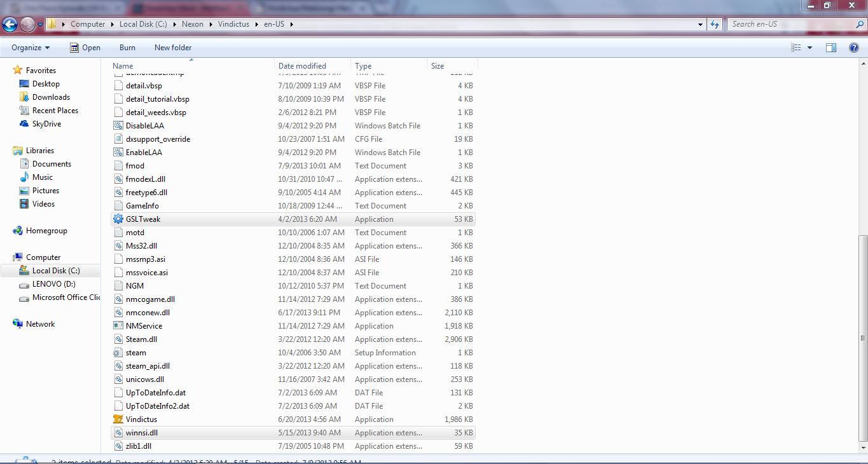868x464 pixels.
Task: Open the Organize dropdown menu
Action: point(31,48)
